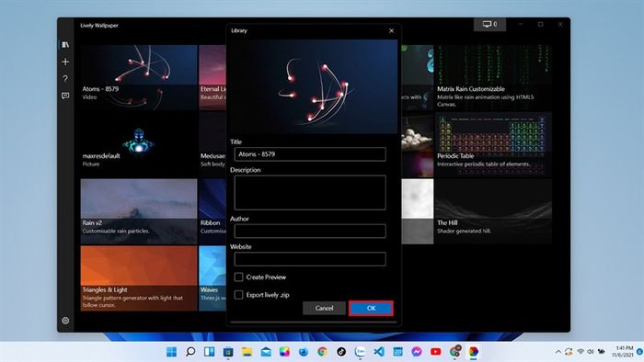Open the feedback chat icon in sidebar
644x362 pixels.
[65, 96]
